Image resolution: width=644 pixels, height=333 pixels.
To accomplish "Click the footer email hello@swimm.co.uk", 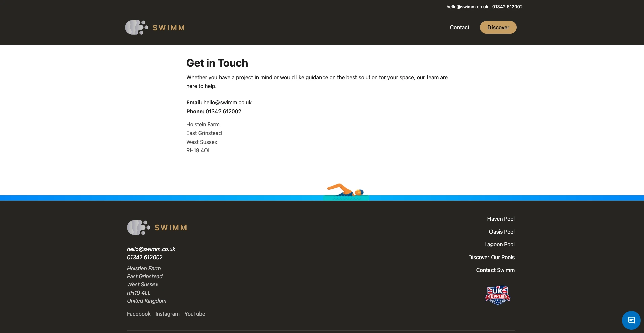I will [151, 249].
